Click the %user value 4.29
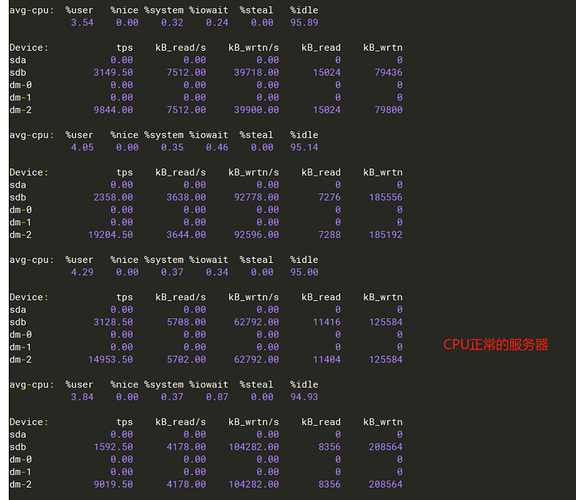The width and height of the screenshot is (576, 500). pyautogui.click(x=82, y=272)
